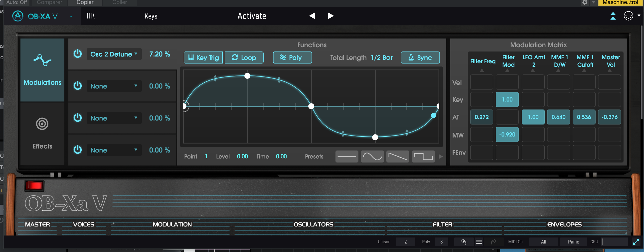Open the second None modulation dropdown
This screenshot has width=644, height=252.
[x=114, y=118]
